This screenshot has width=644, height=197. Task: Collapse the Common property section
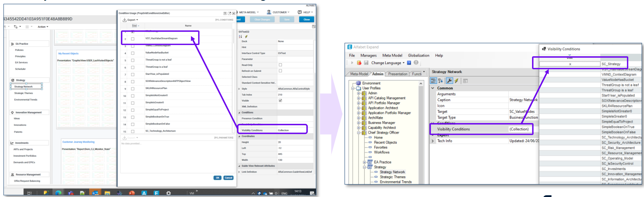pos(433,88)
